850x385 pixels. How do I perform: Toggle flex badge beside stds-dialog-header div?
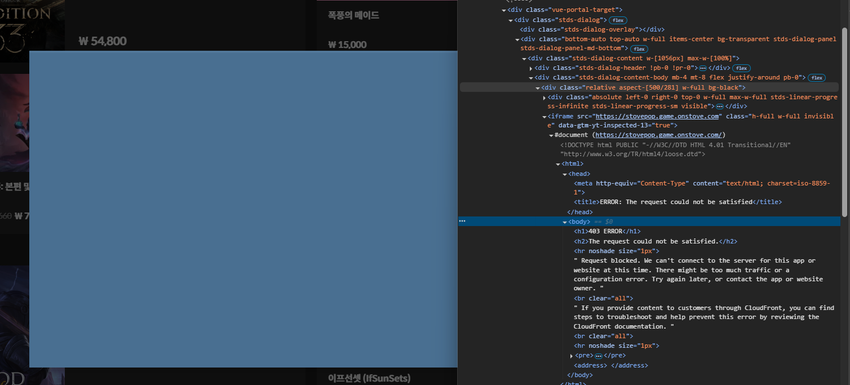(x=741, y=68)
